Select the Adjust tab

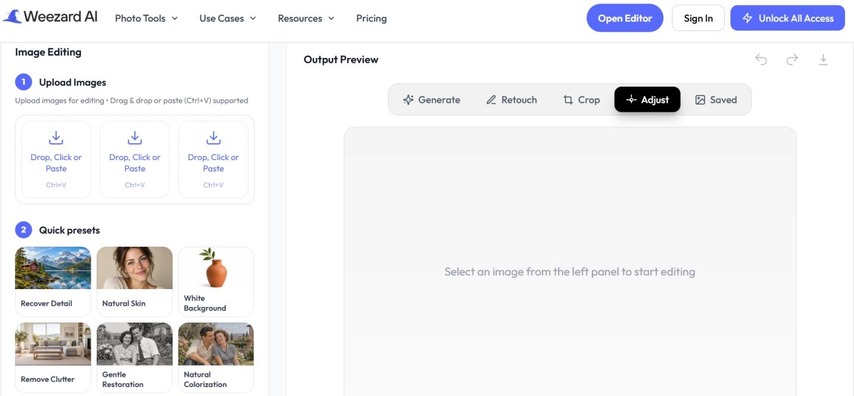pyautogui.click(x=647, y=100)
